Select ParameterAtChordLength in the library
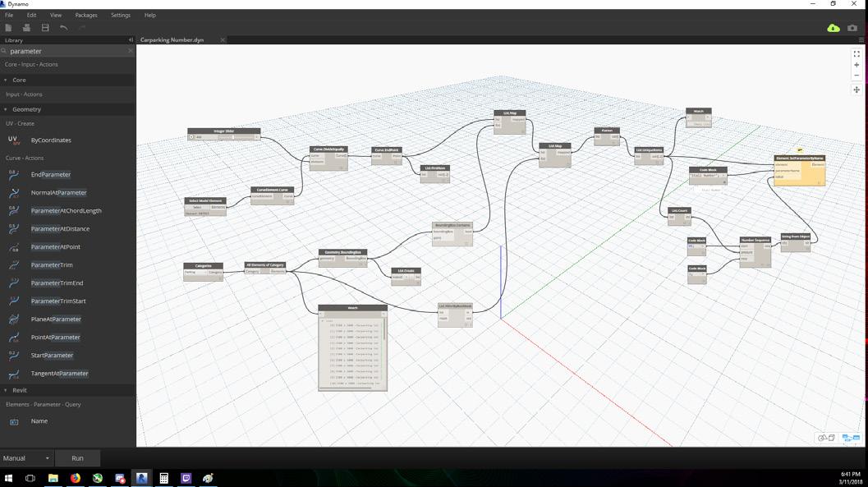Image resolution: width=868 pixels, height=487 pixels. [x=66, y=211]
